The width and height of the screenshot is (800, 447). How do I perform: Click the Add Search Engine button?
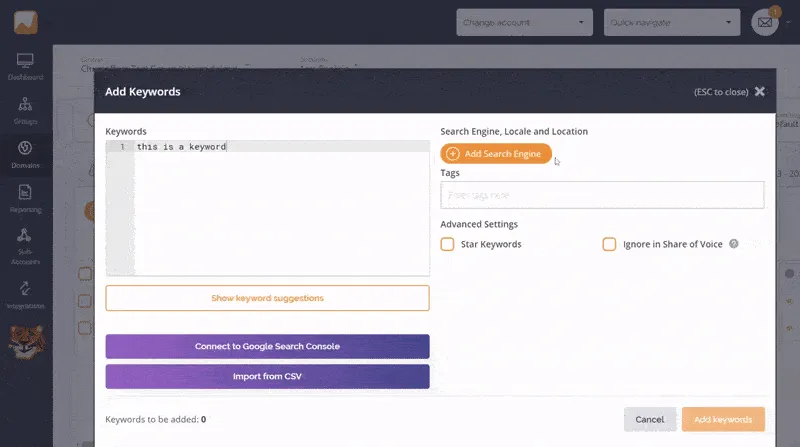point(496,154)
